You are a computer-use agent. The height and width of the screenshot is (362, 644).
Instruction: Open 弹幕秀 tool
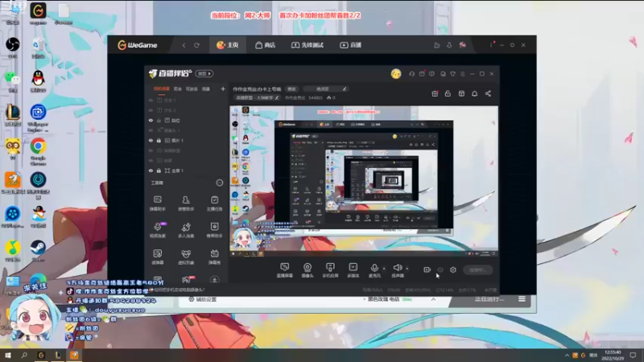coord(214,257)
